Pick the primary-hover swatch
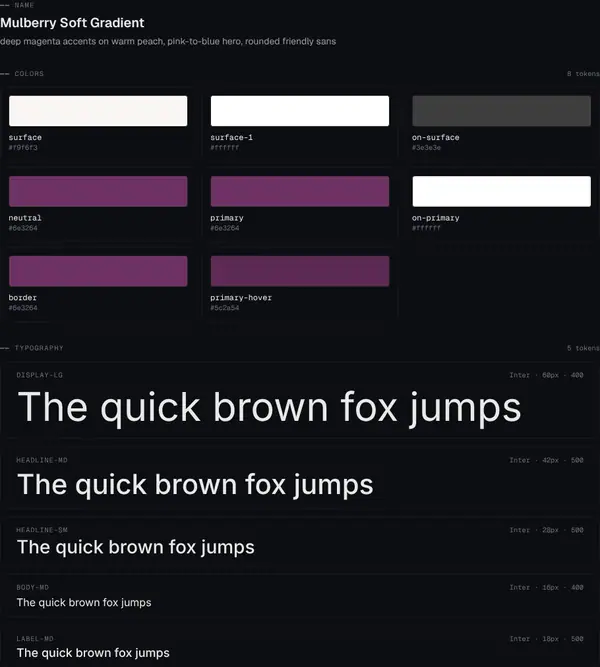This screenshot has height=667, width=600. tap(300, 271)
